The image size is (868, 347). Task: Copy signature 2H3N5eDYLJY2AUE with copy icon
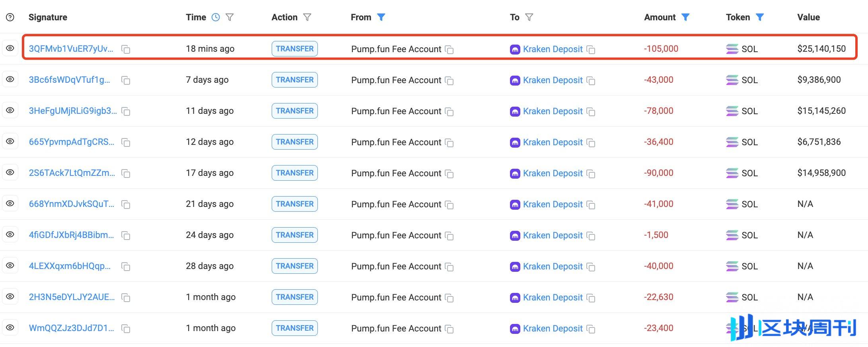tap(126, 298)
